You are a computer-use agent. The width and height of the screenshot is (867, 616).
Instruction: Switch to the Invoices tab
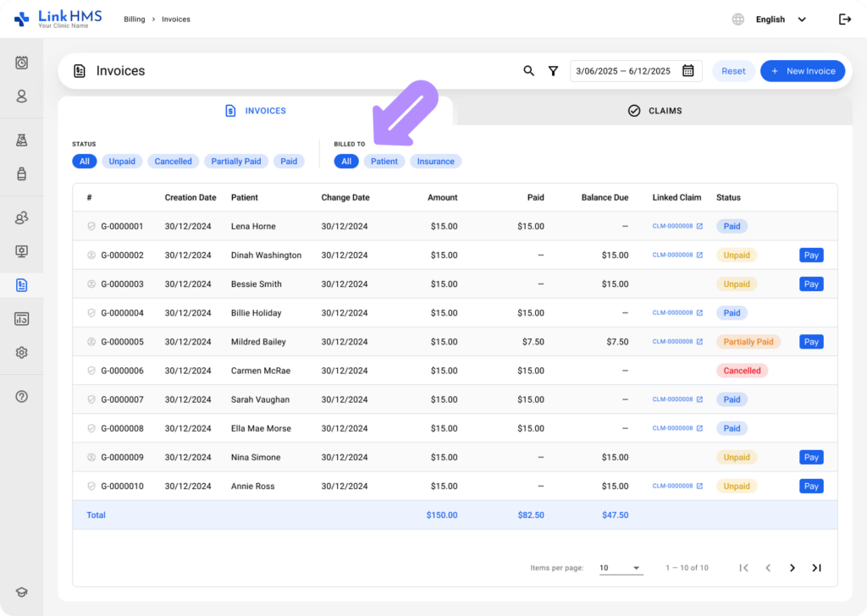point(256,111)
